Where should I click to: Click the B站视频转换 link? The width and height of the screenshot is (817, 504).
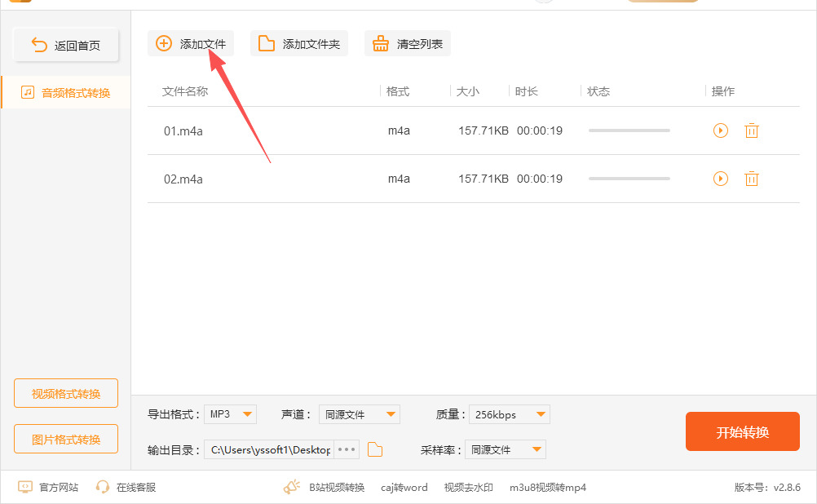[x=337, y=488]
